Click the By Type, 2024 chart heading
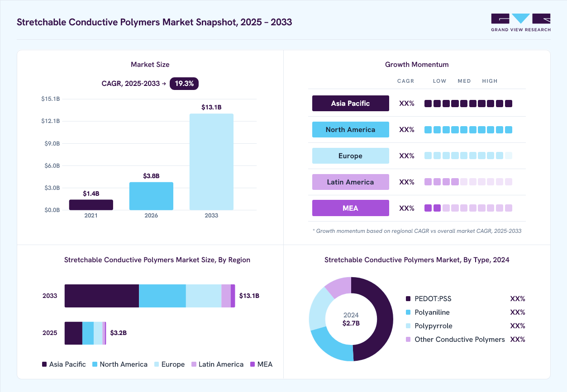Viewport: 567px width, 392px height. click(x=417, y=260)
